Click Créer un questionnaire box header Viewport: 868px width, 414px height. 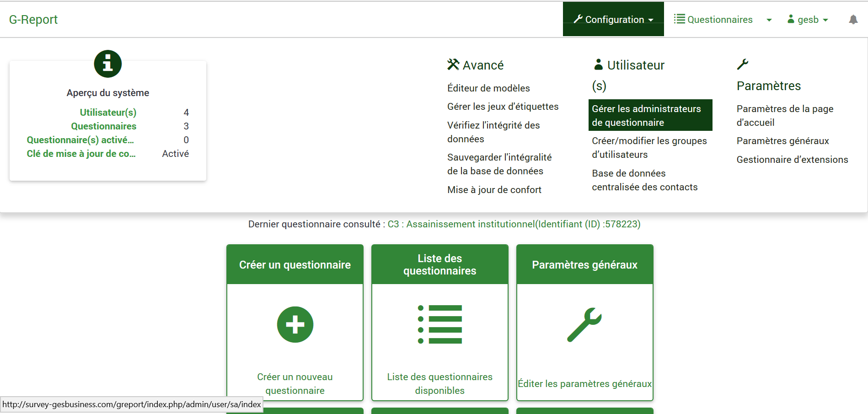point(295,264)
